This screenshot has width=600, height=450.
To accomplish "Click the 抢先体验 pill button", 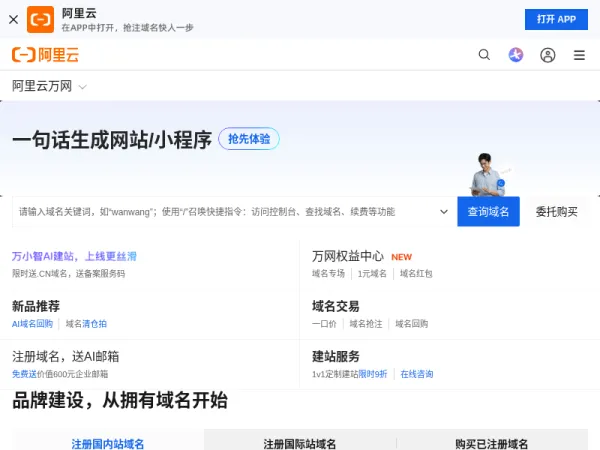I will [249, 139].
